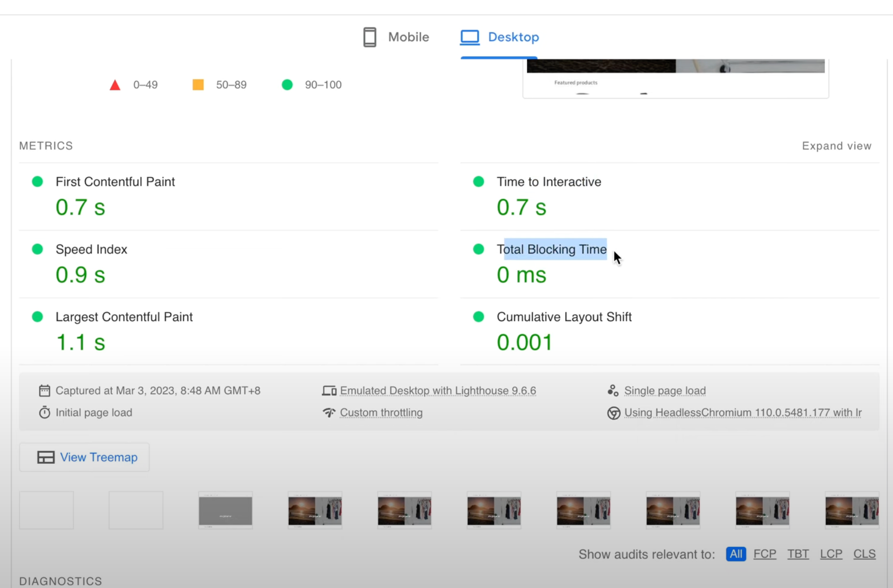Click the throttling icon next to Custom throttling

[329, 413]
